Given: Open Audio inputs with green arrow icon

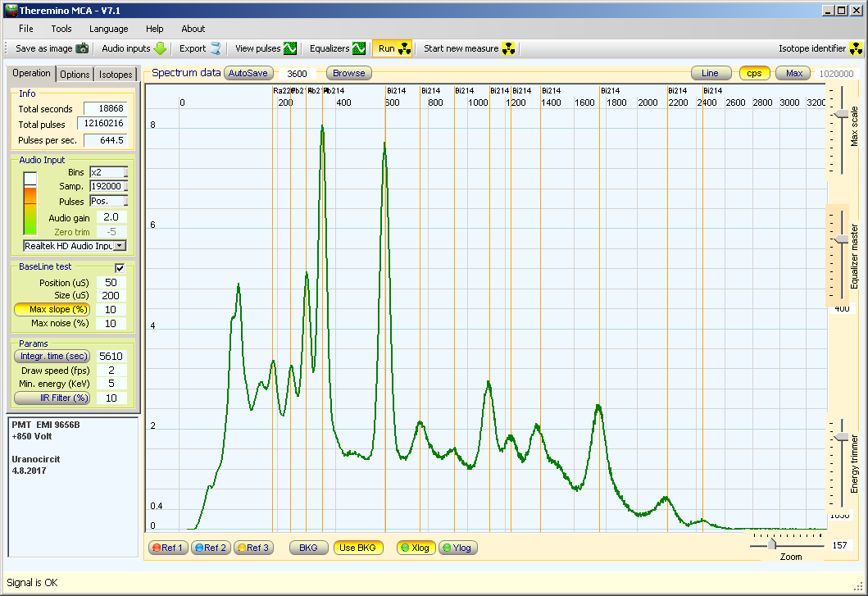Looking at the screenshot, I should click(160, 48).
